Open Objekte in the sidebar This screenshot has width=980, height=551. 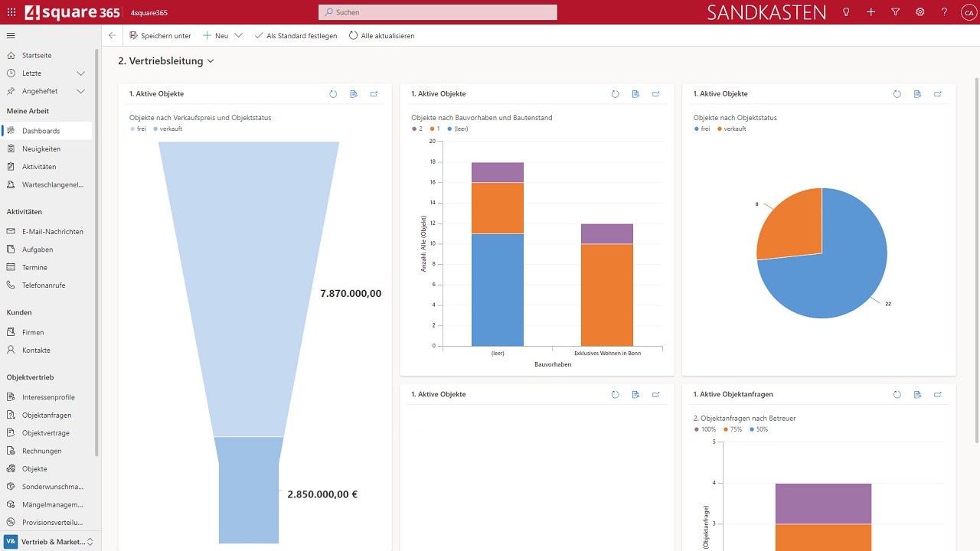point(46,469)
